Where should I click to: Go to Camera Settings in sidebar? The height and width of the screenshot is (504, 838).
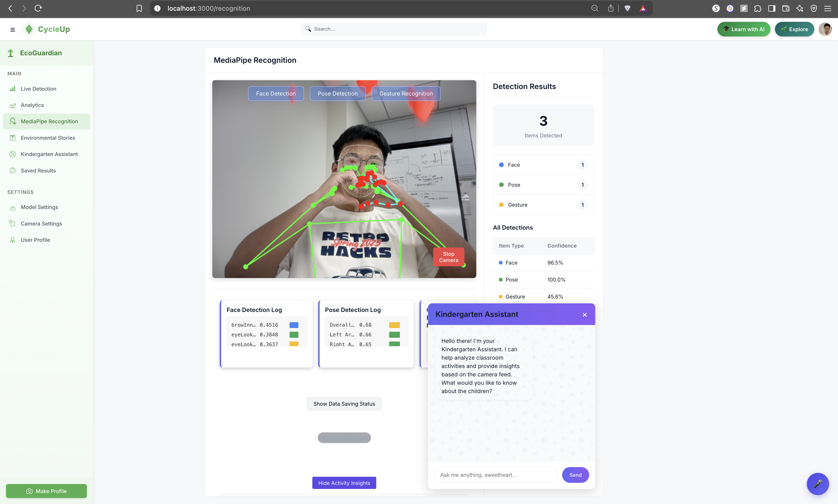(41, 223)
